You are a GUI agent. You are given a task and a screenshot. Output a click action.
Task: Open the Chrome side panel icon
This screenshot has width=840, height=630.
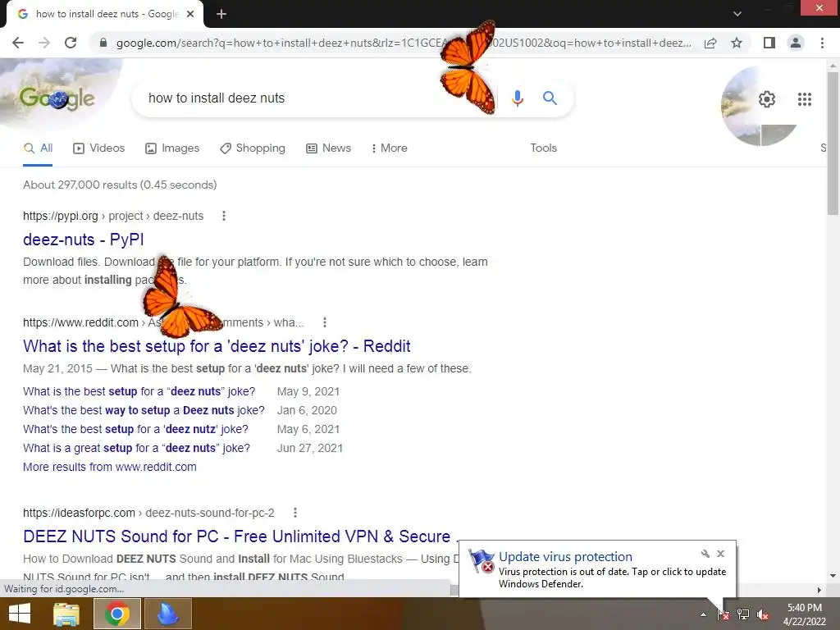coord(769,43)
